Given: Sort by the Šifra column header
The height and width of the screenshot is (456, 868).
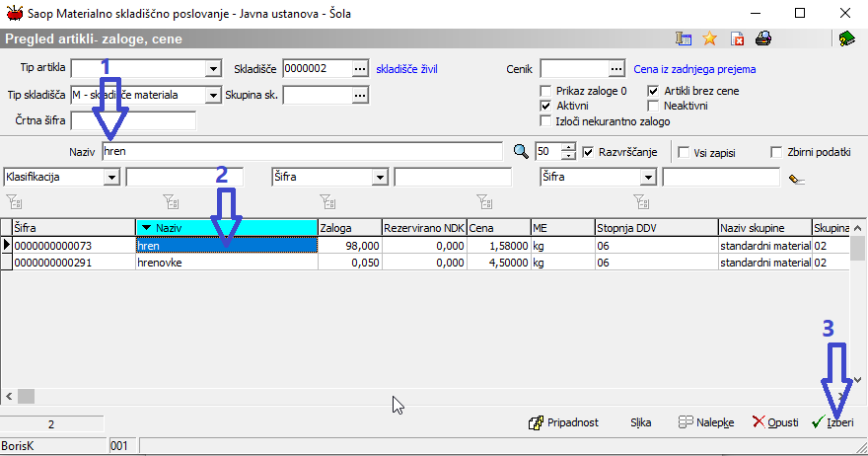Looking at the screenshot, I should [x=74, y=228].
